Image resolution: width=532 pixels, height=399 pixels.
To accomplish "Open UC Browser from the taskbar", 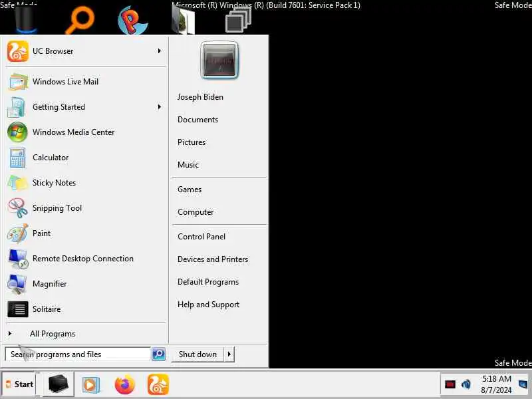I will (x=158, y=384).
